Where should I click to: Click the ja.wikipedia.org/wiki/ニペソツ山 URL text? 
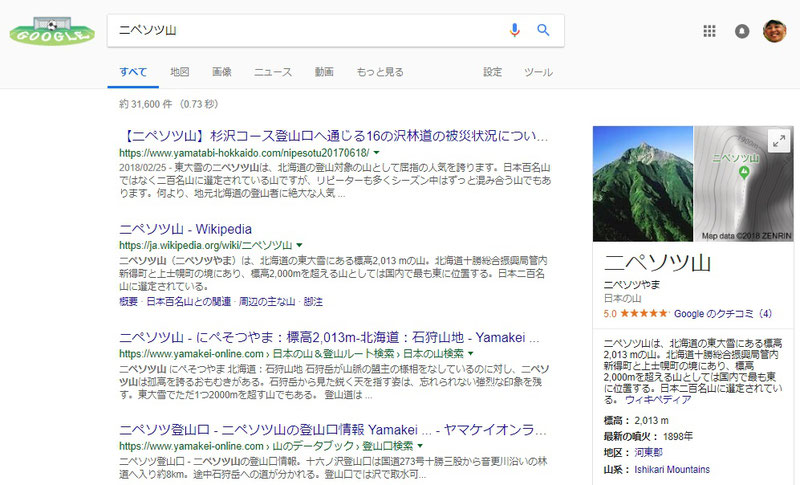tap(206, 245)
